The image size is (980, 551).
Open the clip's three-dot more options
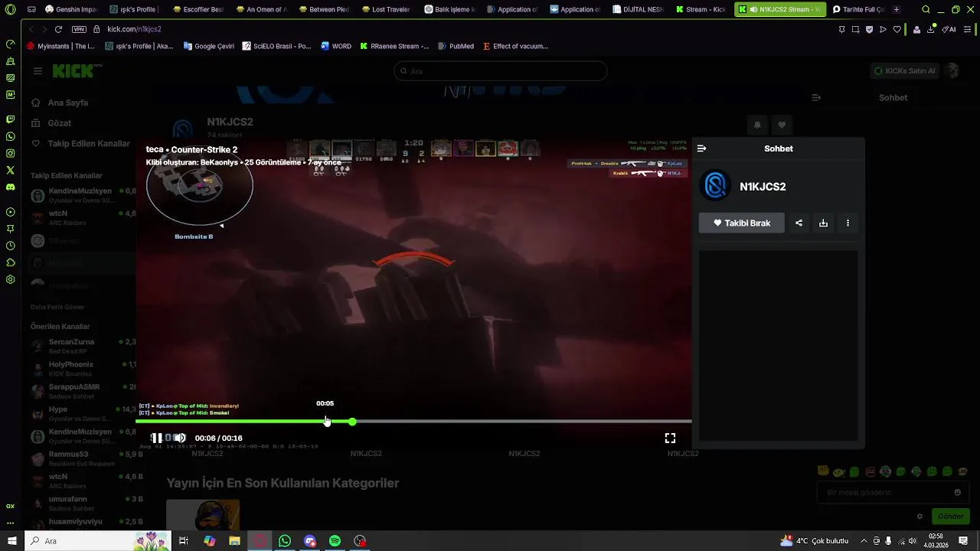pyautogui.click(x=848, y=223)
